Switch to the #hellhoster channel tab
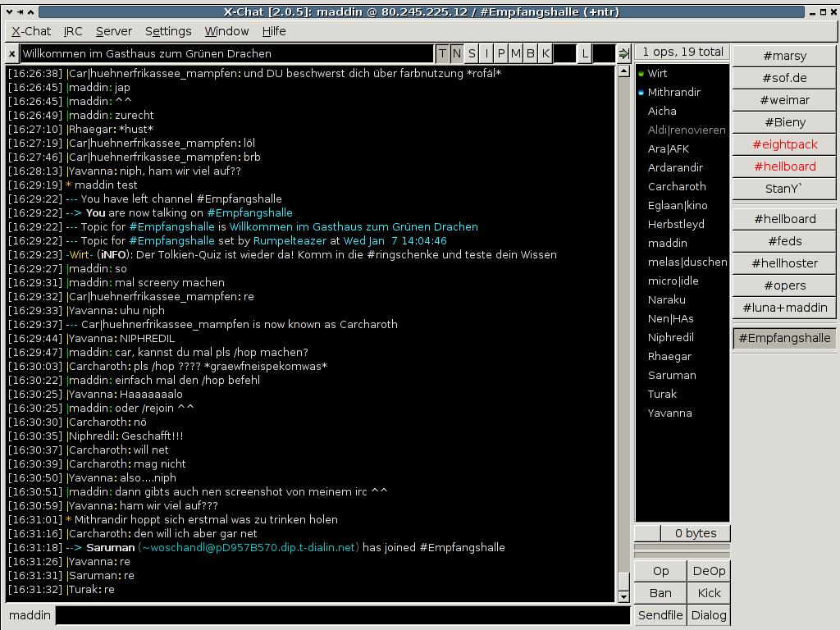 784,263
